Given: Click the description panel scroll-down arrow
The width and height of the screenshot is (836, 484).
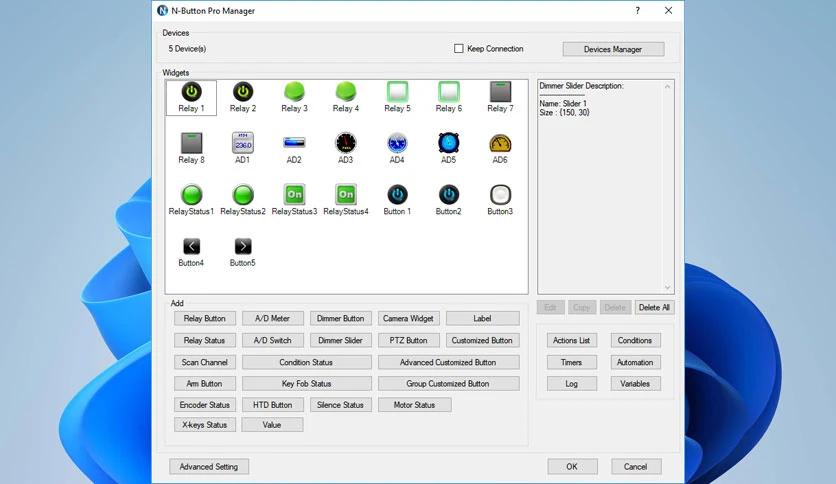Looking at the screenshot, I should pos(668,288).
